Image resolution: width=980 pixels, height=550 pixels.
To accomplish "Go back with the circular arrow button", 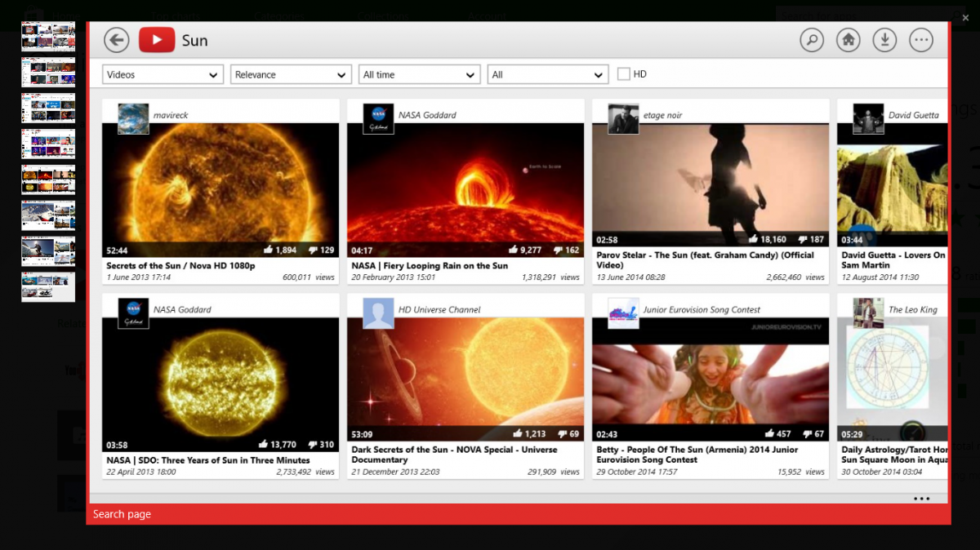I will [x=117, y=40].
